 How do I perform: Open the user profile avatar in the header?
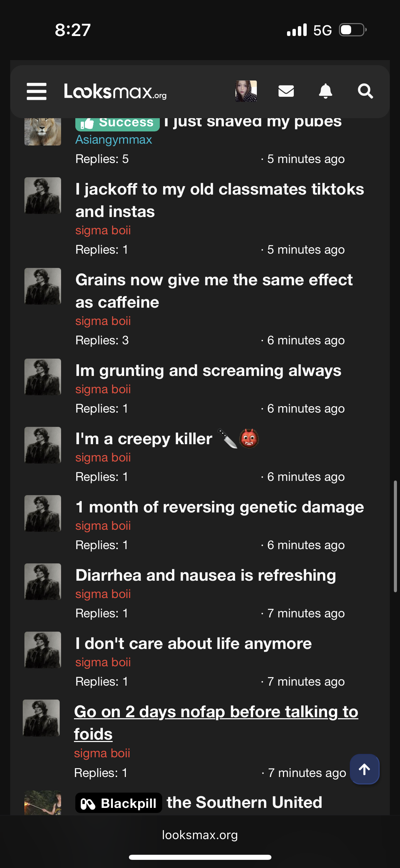coord(246,91)
